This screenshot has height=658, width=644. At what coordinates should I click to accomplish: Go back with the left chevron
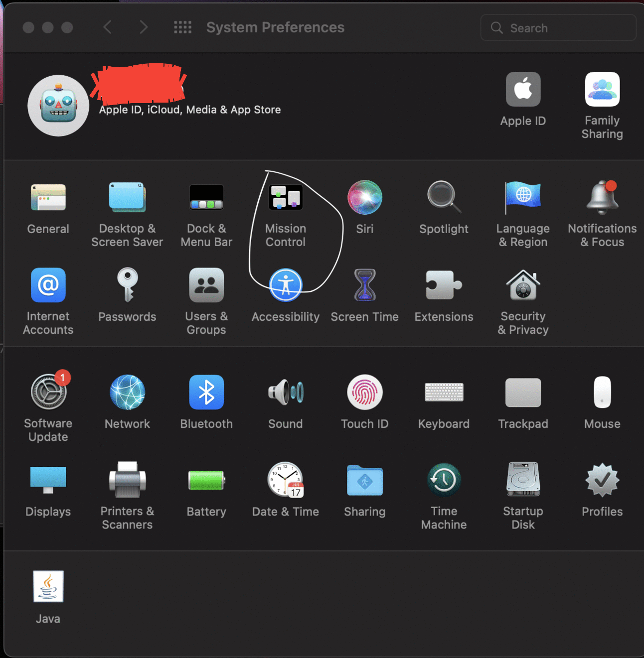(107, 27)
